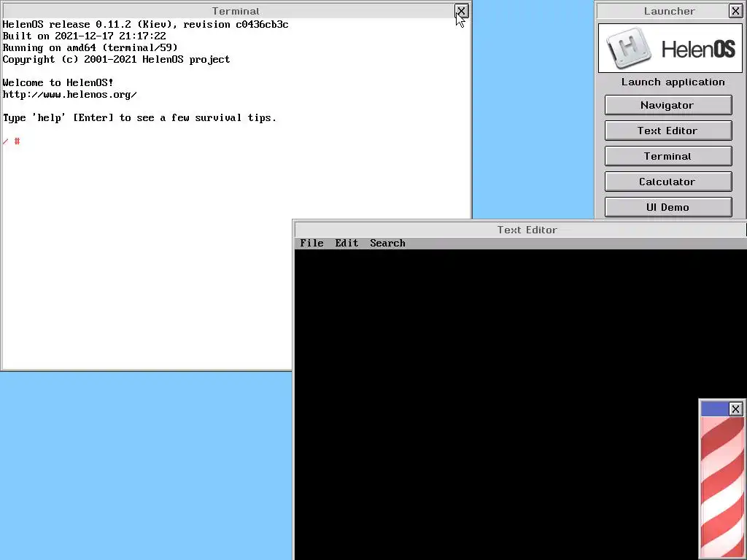This screenshot has height=560, width=747.
Task: Click the Launcher window title bar
Action: click(x=662, y=10)
